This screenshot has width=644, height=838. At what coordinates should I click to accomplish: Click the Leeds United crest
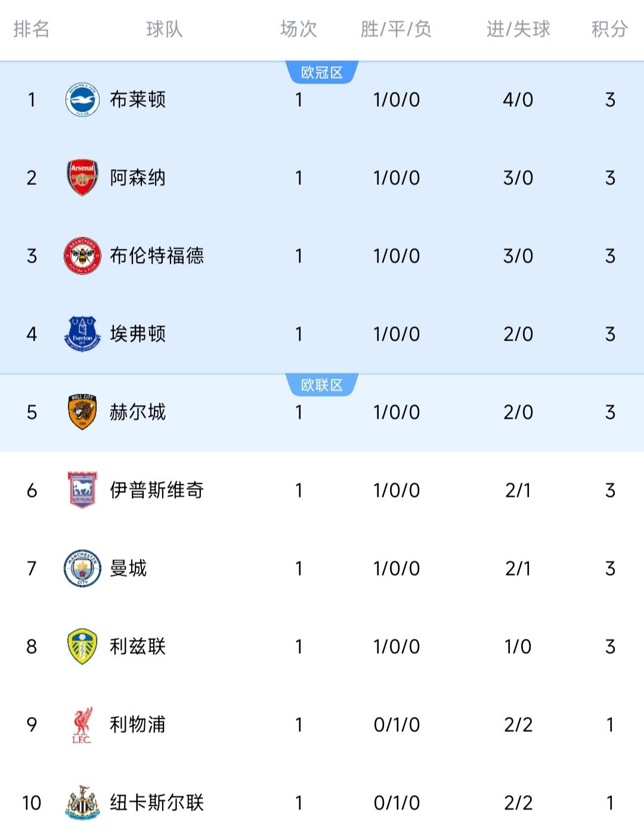pyautogui.click(x=82, y=647)
